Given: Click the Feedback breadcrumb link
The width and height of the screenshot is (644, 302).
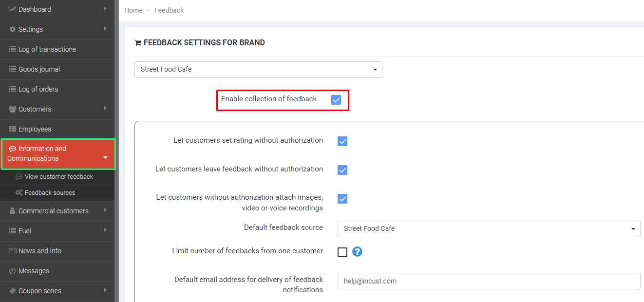Looking at the screenshot, I should (169, 10).
